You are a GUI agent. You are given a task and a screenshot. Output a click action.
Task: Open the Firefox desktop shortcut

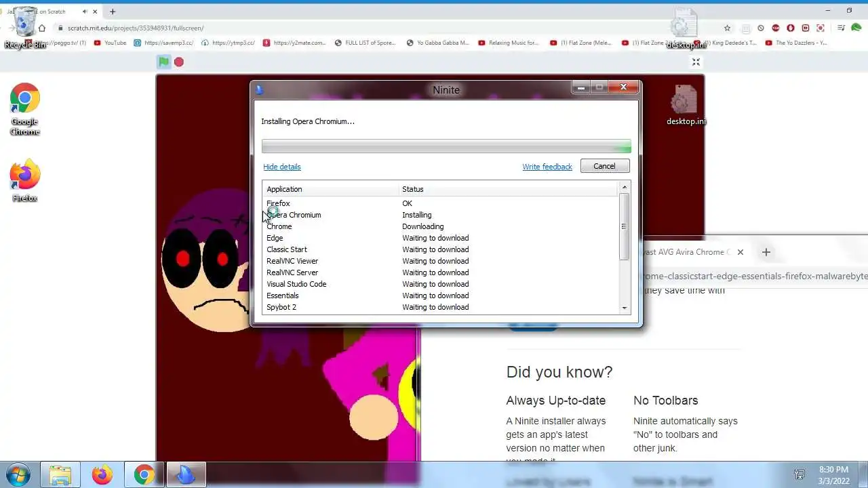25,181
